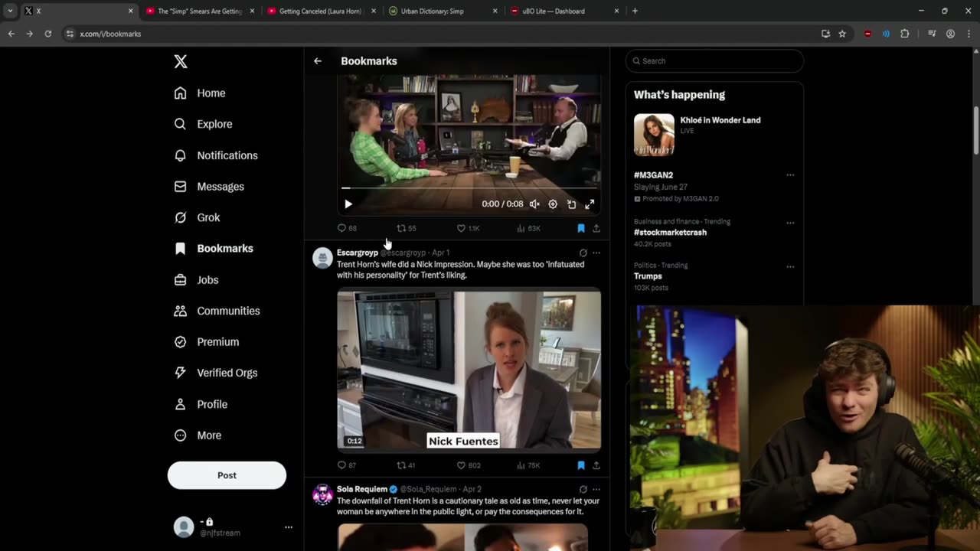
Task: Seek on the top video progress bar
Action: [x=469, y=187]
